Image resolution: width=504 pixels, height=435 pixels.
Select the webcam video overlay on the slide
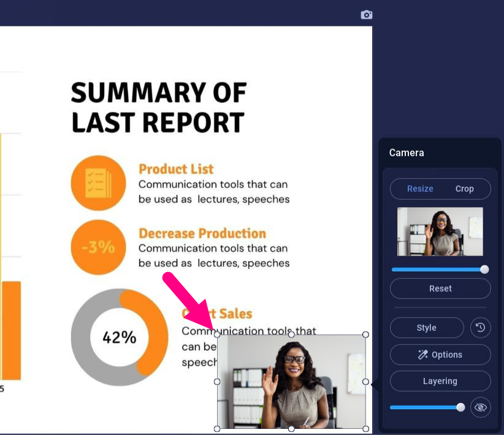point(291,382)
